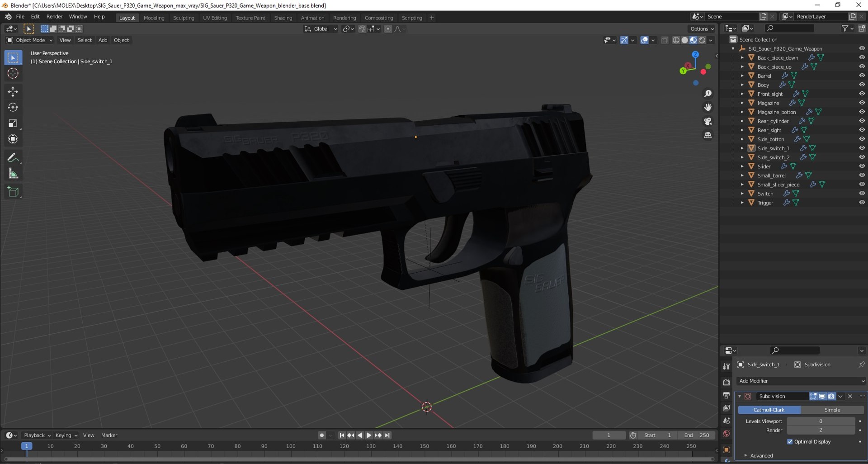The width and height of the screenshot is (868, 464).
Task: Click the zoom viewport magnifier icon
Action: click(x=708, y=94)
